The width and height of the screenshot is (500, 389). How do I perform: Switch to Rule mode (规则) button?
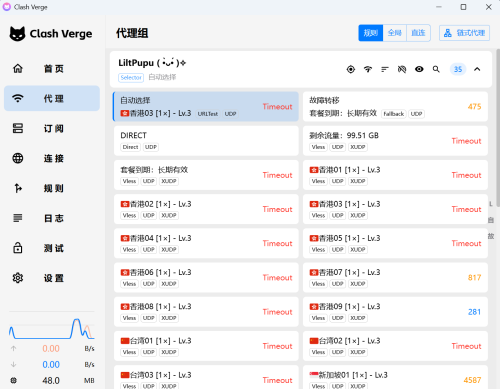click(371, 33)
